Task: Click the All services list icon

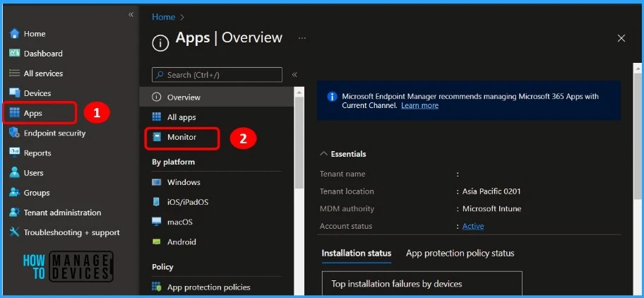Action: 14,73
